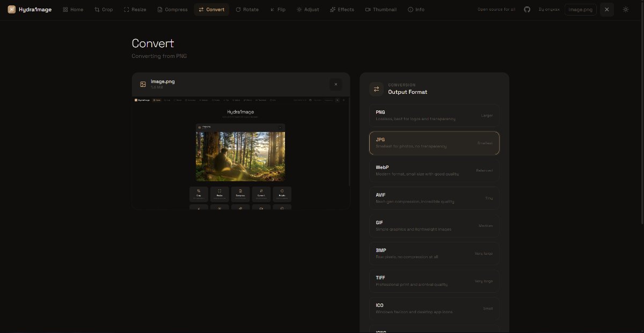
Task: Click the image.png preview thumbnail
Action: point(241,152)
